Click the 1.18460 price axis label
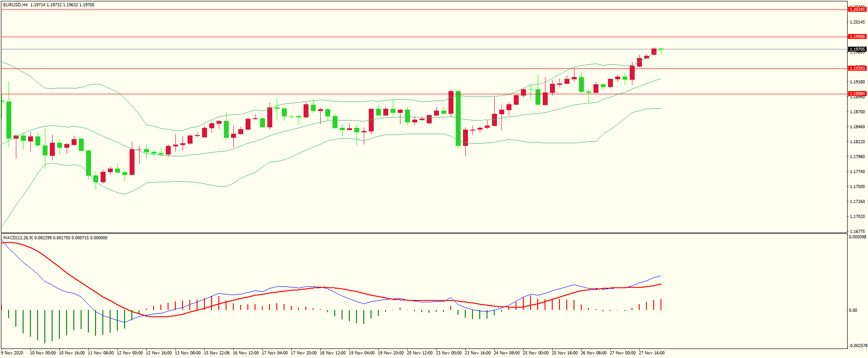The image size is (868, 358). pyautogui.click(x=857, y=127)
